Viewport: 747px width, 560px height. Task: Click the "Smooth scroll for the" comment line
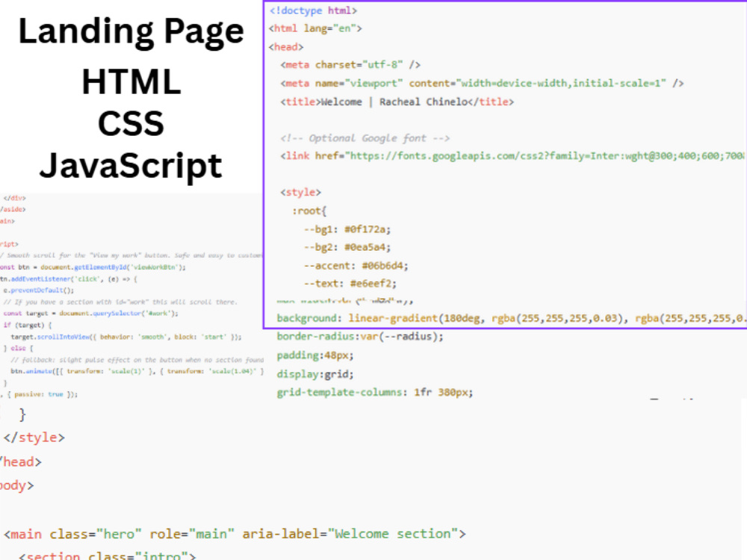pyautogui.click(x=131, y=255)
